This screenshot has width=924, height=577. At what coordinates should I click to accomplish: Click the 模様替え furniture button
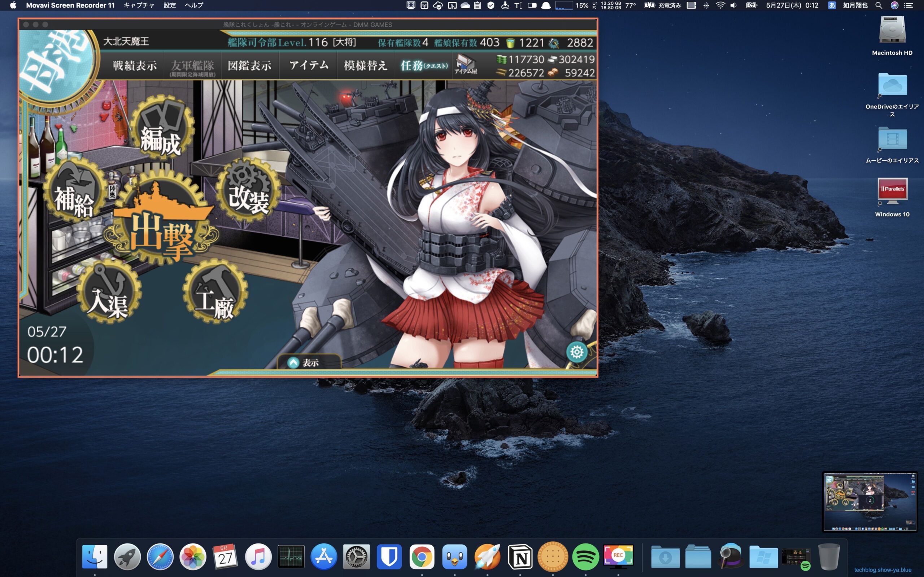point(365,66)
